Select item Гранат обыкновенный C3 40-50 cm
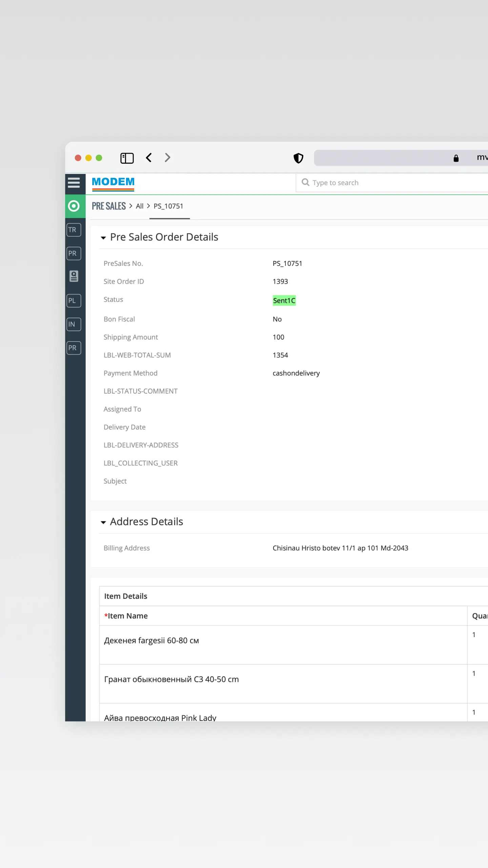 tap(171, 679)
